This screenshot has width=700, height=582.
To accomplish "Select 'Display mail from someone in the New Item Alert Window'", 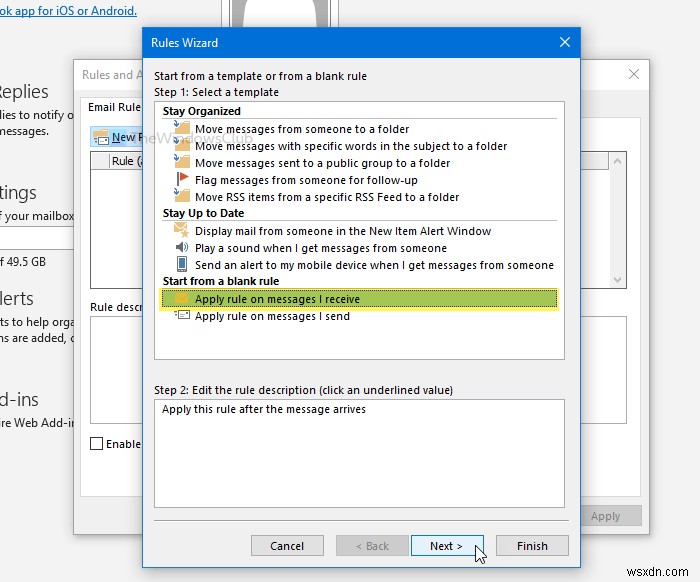I will pos(343,231).
